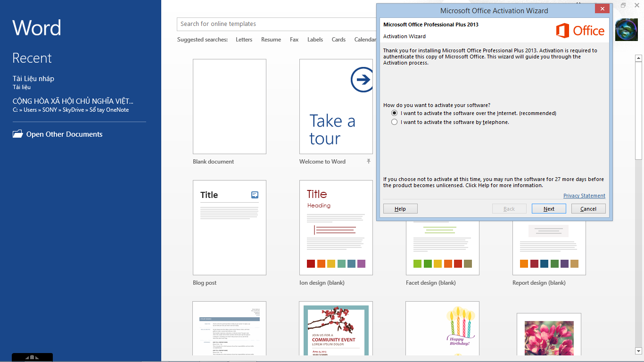
Task: Choose the Calendar suggested search
Action: tap(365, 40)
